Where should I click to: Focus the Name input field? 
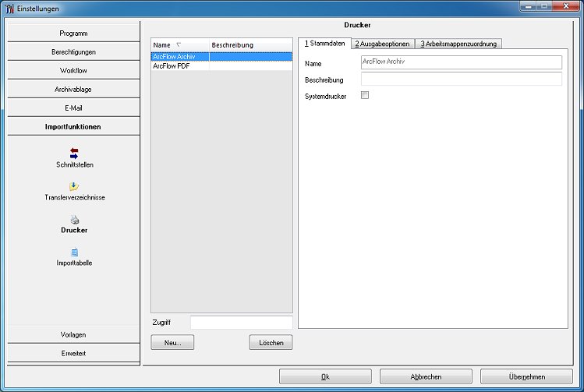pos(462,62)
